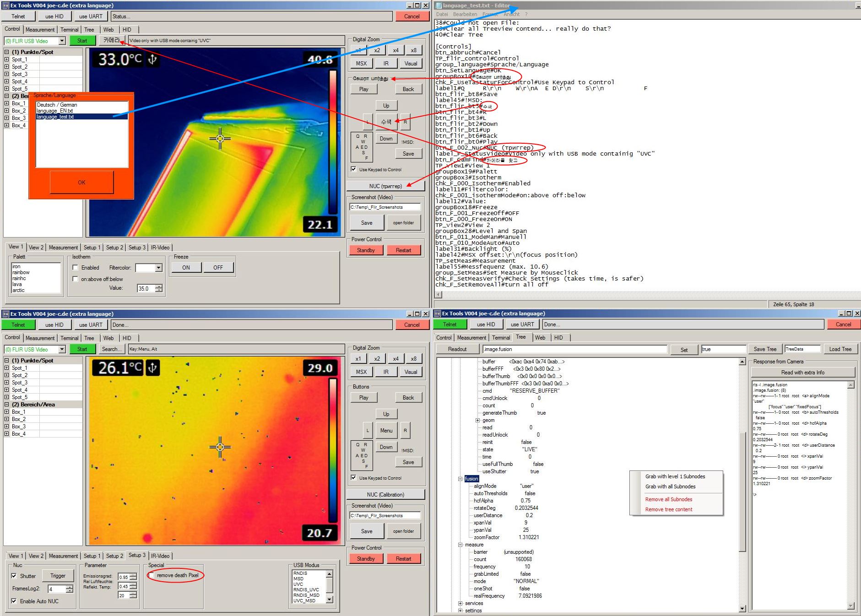Enable the Isotherm Enabled checkbox

pos(76,268)
